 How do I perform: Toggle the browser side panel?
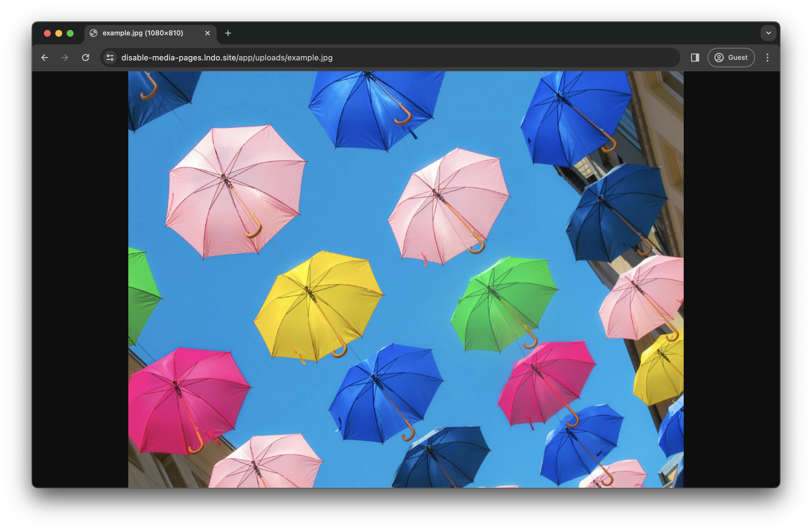pos(695,58)
